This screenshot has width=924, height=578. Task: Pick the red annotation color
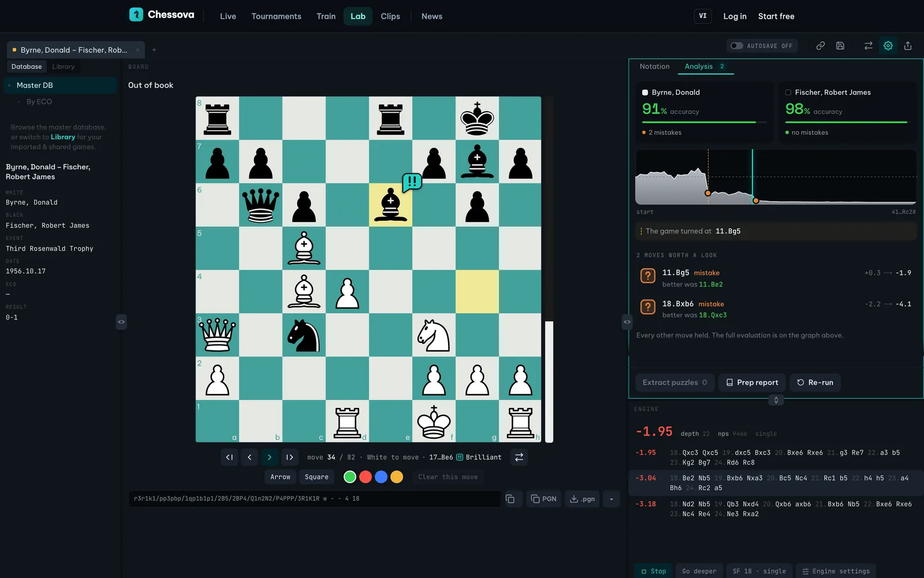tap(365, 477)
